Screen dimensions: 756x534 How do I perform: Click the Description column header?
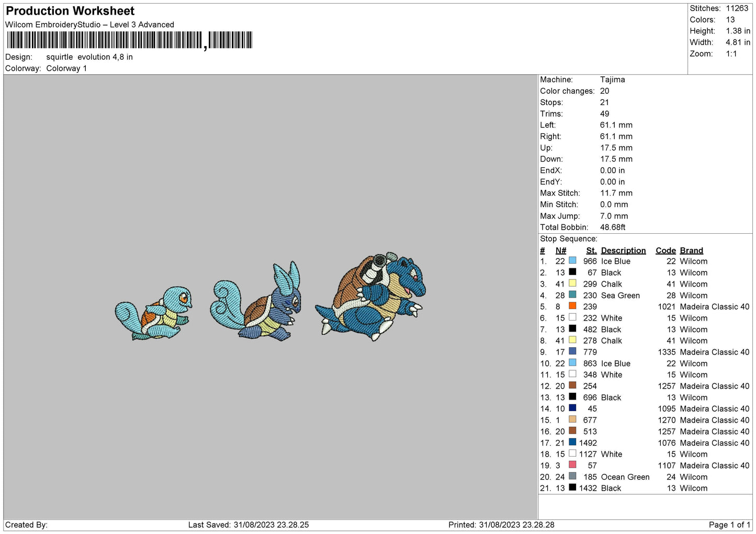pos(623,251)
